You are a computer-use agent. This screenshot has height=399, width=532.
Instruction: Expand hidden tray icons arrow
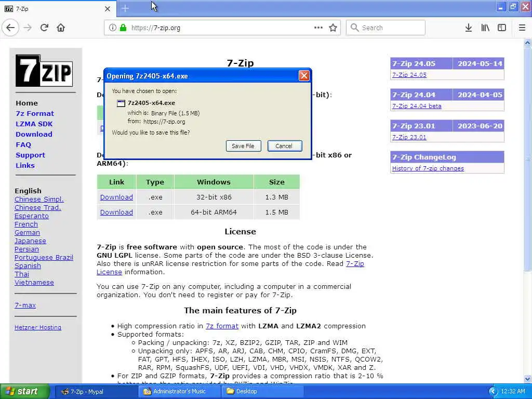[x=493, y=392]
